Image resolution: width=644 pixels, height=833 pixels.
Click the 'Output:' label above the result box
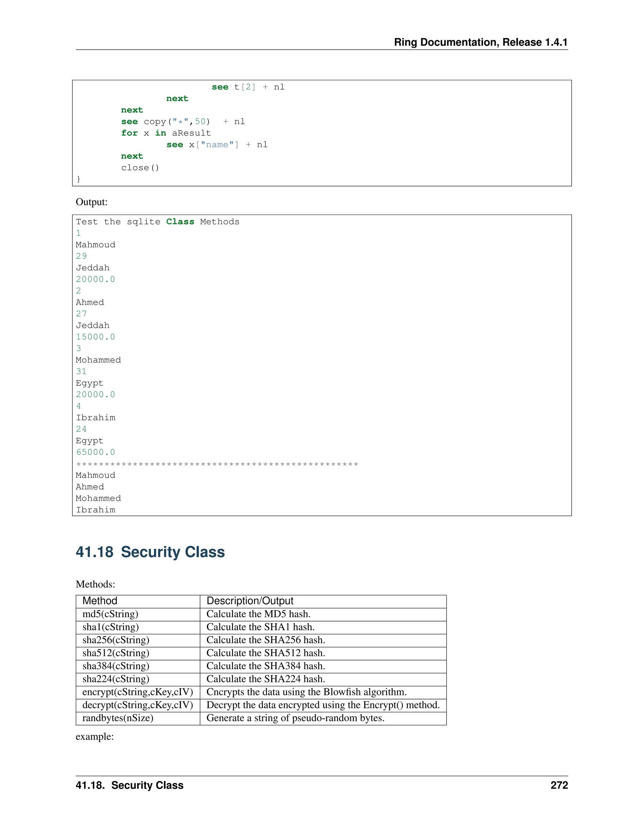click(92, 202)
